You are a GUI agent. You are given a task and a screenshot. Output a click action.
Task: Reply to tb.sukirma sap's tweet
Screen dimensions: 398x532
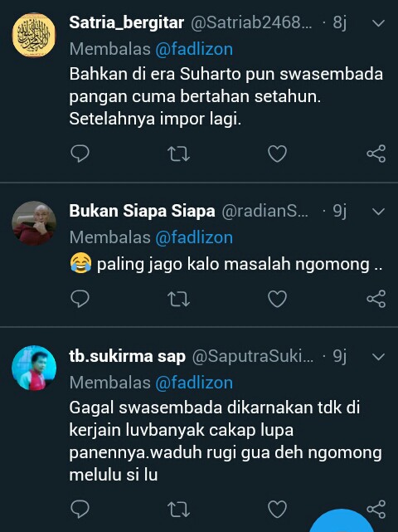click(x=80, y=510)
